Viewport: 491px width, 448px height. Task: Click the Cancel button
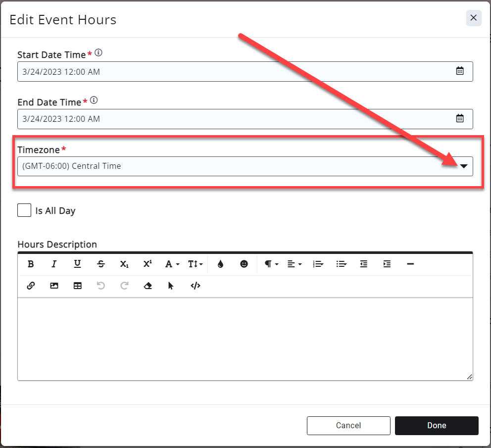point(348,425)
